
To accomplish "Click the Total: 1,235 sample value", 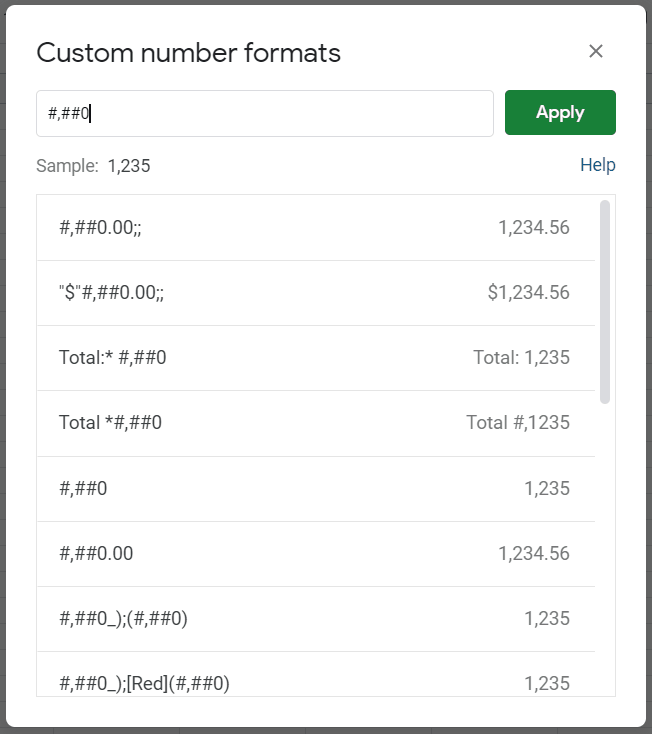I will click(x=521, y=358).
